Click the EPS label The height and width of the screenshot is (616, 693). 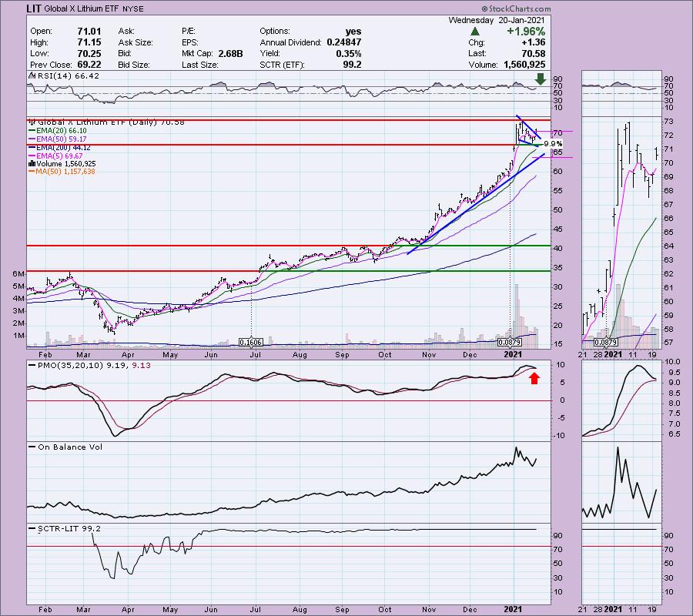tap(190, 42)
